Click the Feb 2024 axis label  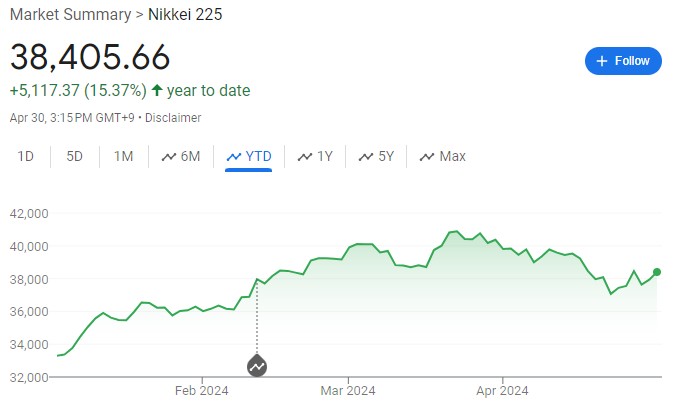tap(202, 391)
